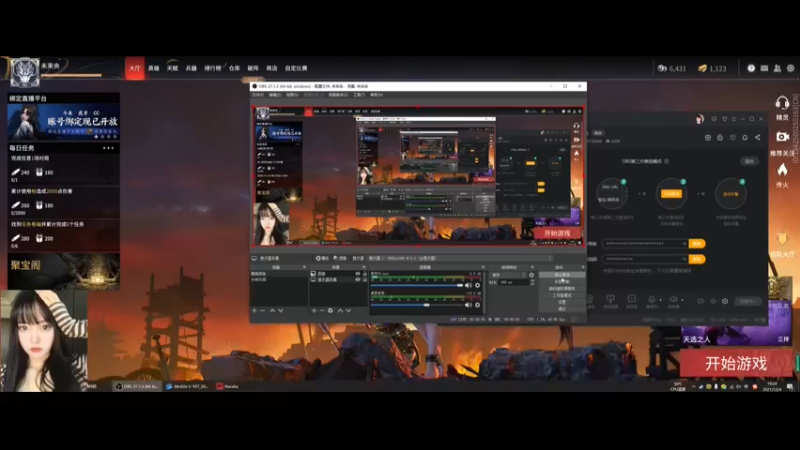
Task: Add a scene with the OBS scenes plus button
Action: coord(255,310)
